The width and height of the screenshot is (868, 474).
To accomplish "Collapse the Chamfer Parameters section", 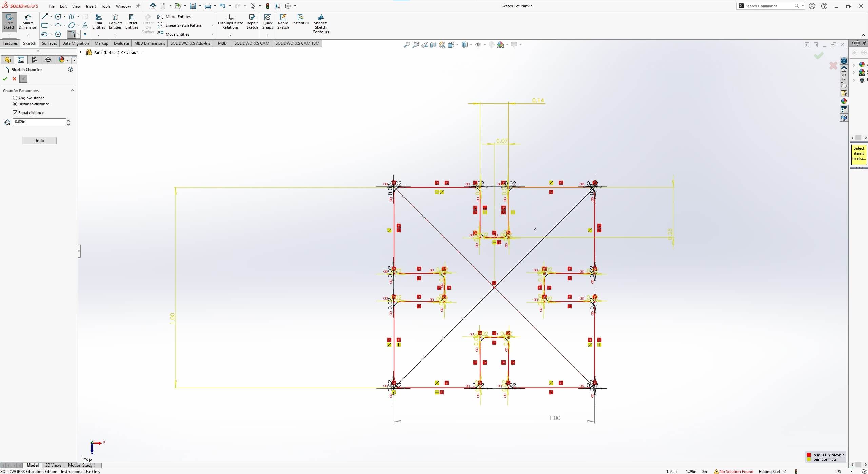I will pyautogui.click(x=72, y=91).
